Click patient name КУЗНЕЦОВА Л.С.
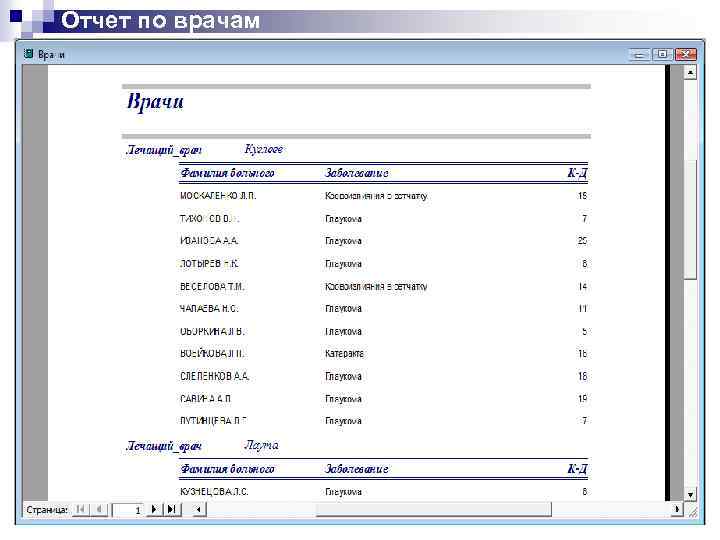Screen dimensions: 720x540 [214, 491]
